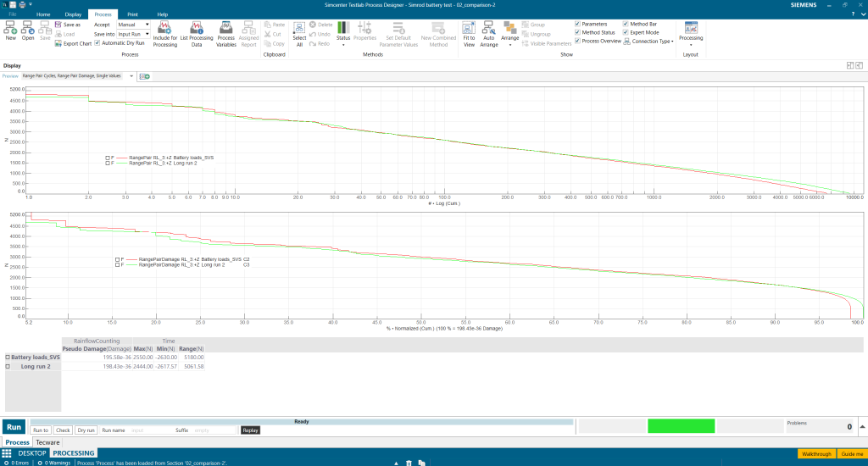Toggle Process Overview checkbox
The width and height of the screenshot is (868, 466).
pyautogui.click(x=577, y=41)
